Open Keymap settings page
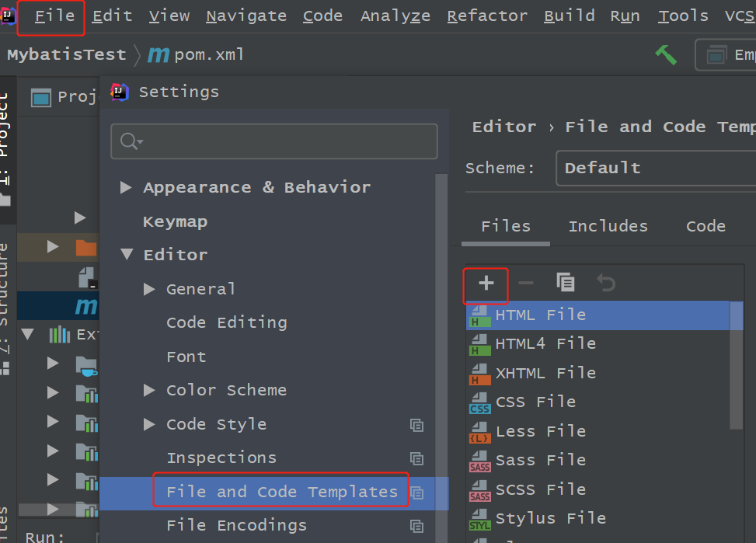Screen dimensions: 756x543 (x=175, y=221)
